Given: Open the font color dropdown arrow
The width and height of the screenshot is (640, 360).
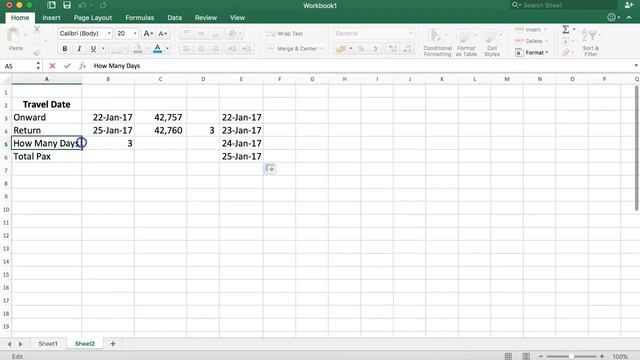Looking at the screenshot, I should [x=167, y=49].
